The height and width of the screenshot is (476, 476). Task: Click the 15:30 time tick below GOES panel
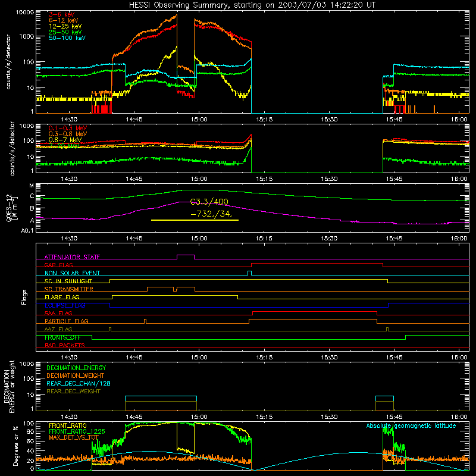pyautogui.click(x=329, y=239)
